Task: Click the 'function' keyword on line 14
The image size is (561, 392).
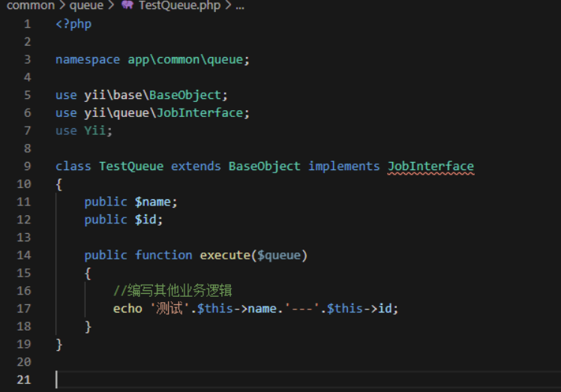Action: pos(163,256)
